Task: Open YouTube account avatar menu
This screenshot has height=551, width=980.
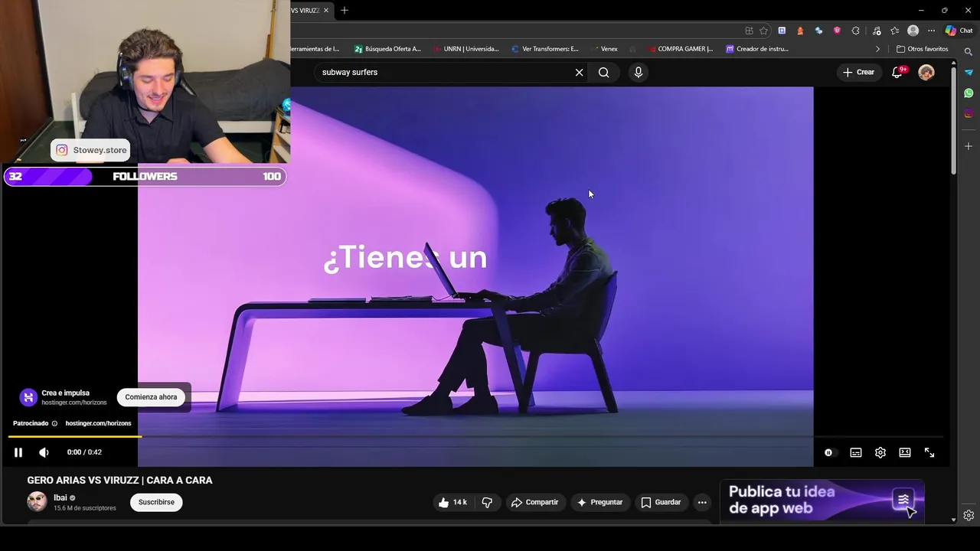Action: [x=926, y=72]
